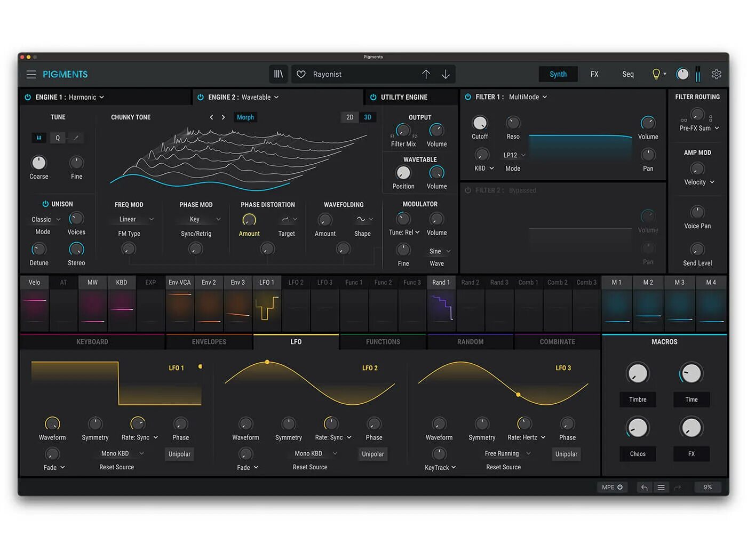Click the pencil edit tune icon
The height and width of the screenshot is (560, 747).
coord(76,138)
